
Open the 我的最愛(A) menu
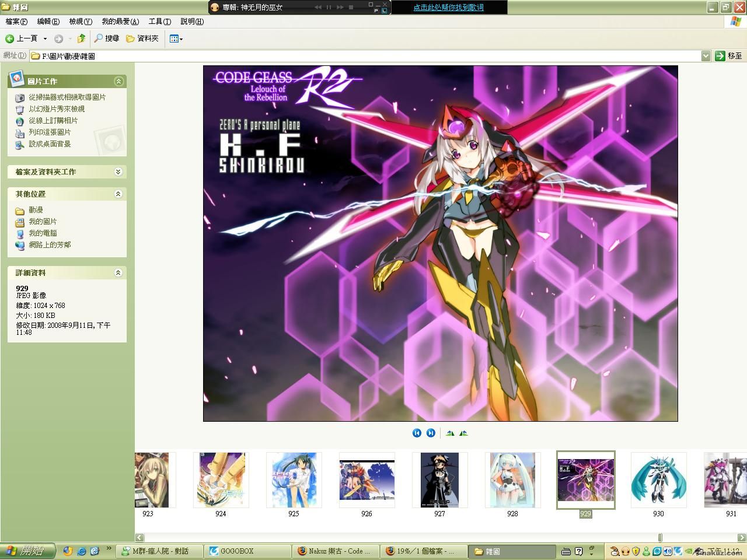(x=120, y=22)
